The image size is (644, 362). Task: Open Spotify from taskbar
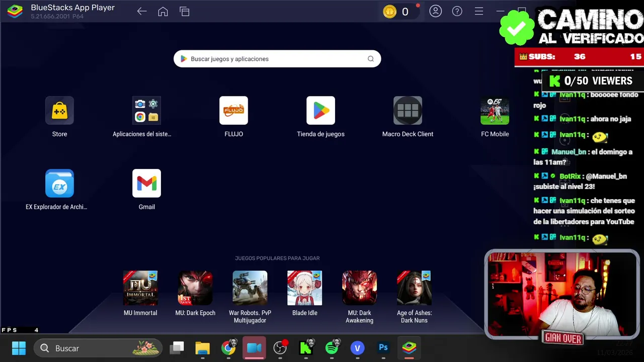click(x=332, y=348)
